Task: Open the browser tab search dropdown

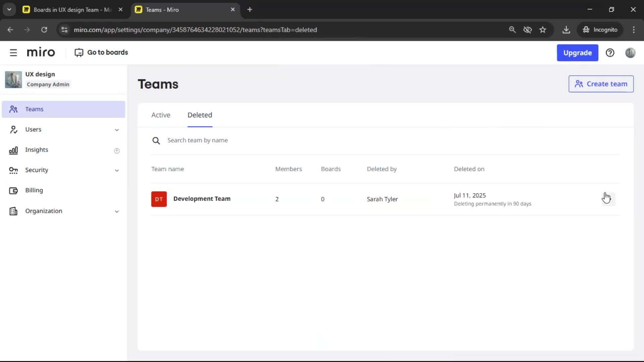Action: click(x=9, y=10)
